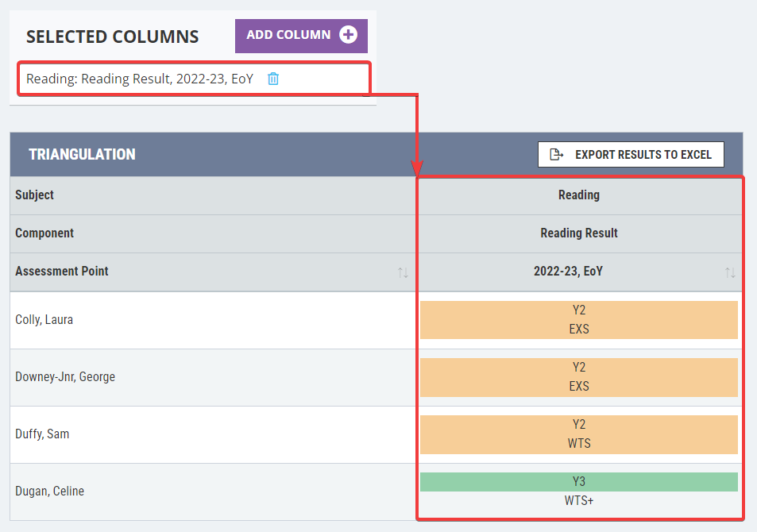The height and width of the screenshot is (532, 757).
Task: Click on Duffy, Sam's name
Action: pyautogui.click(x=42, y=434)
